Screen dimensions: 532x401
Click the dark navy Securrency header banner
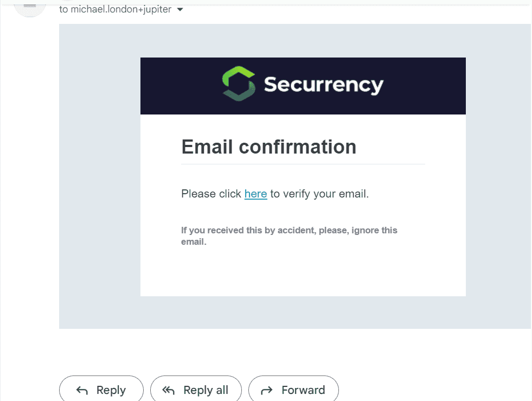(x=303, y=86)
